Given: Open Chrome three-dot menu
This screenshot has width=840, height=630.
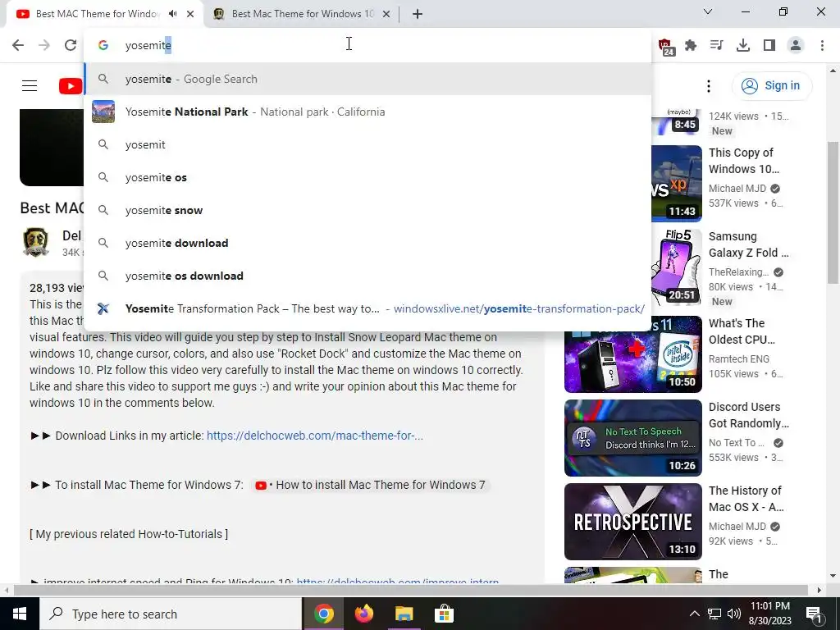Looking at the screenshot, I should click(822, 46).
